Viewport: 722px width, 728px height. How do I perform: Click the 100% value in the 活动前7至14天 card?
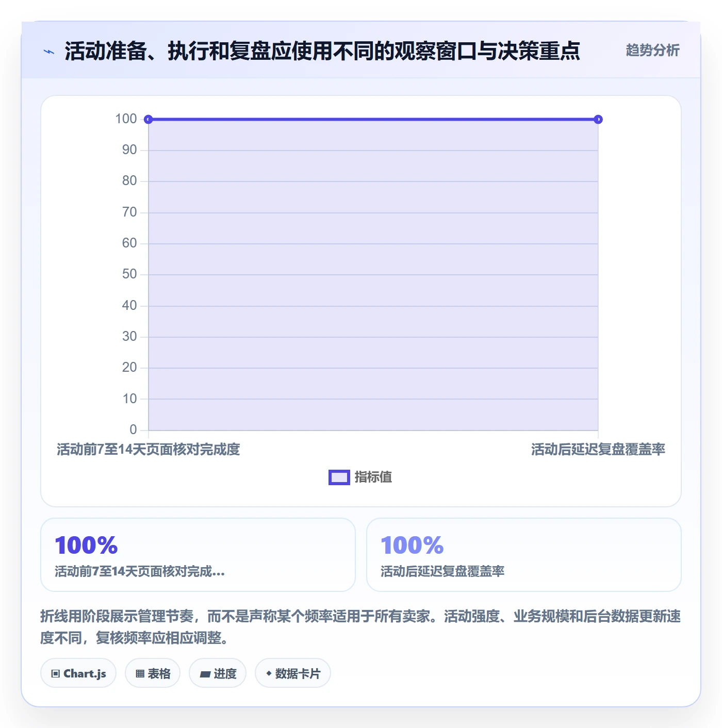(x=87, y=545)
